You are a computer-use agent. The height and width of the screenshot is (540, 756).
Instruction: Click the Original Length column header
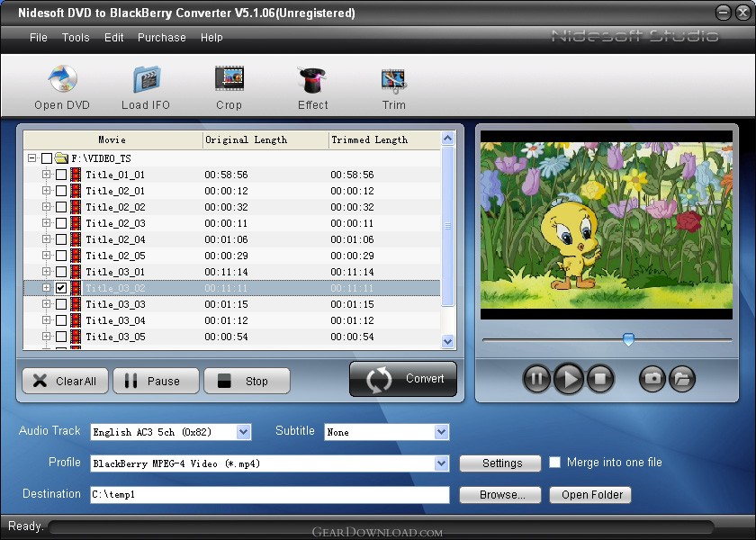click(265, 139)
